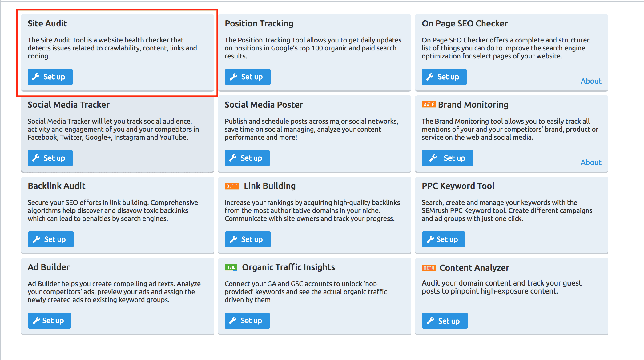Set up Social Media Tracker
The image size is (644, 360).
click(50, 158)
